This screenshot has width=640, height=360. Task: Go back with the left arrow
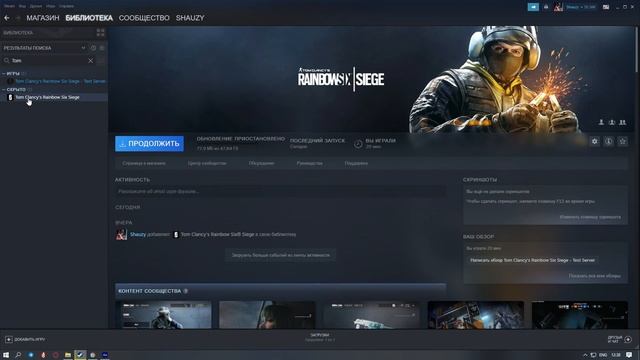(7, 18)
